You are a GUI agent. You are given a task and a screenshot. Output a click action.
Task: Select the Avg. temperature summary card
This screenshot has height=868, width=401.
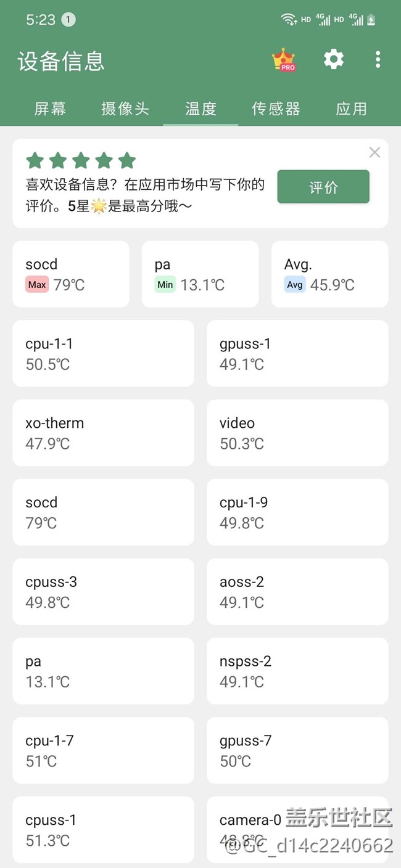[x=329, y=274]
